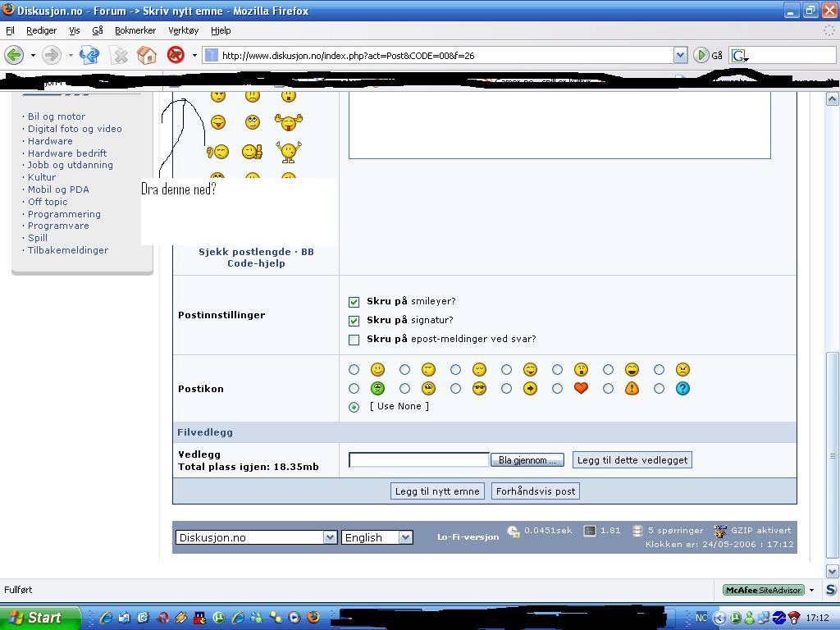
Task: Insert the rolling-eyes smiley emoticon
Action: (253, 122)
